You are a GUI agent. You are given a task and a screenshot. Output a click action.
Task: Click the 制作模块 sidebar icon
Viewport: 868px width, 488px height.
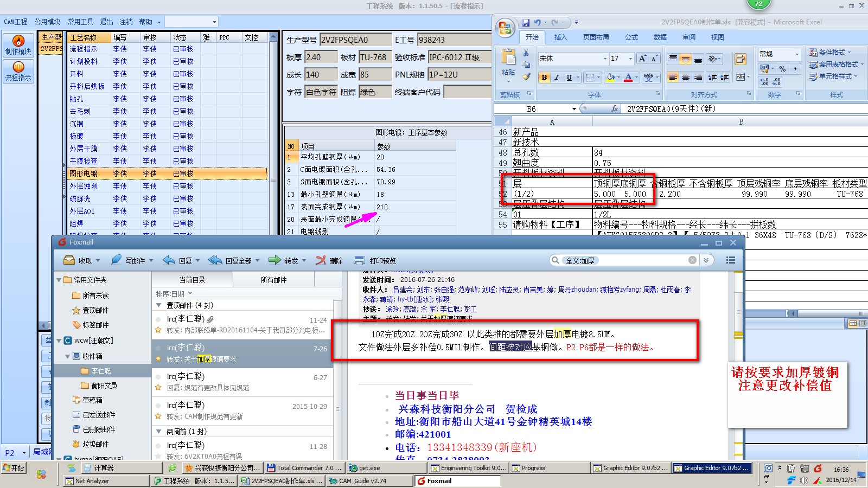click(18, 45)
